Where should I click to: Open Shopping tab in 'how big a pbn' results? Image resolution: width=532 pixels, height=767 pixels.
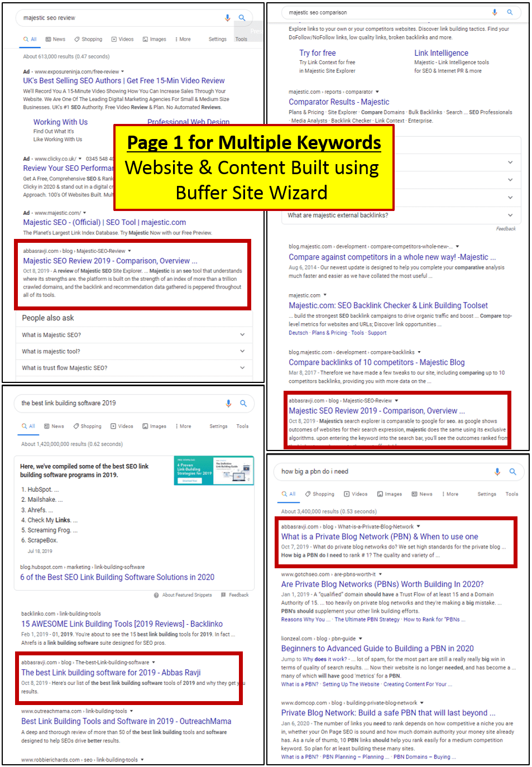pos(320,494)
